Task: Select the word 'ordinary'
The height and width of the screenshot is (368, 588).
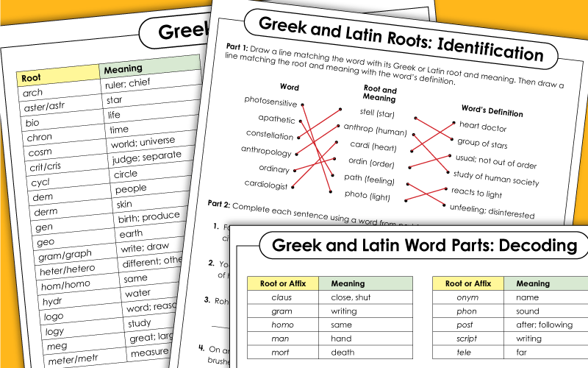Action: [x=273, y=169]
